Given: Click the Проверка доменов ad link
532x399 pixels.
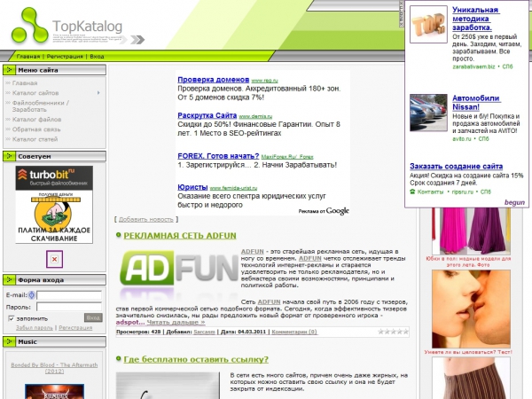Looking at the screenshot, I should [214, 80].
